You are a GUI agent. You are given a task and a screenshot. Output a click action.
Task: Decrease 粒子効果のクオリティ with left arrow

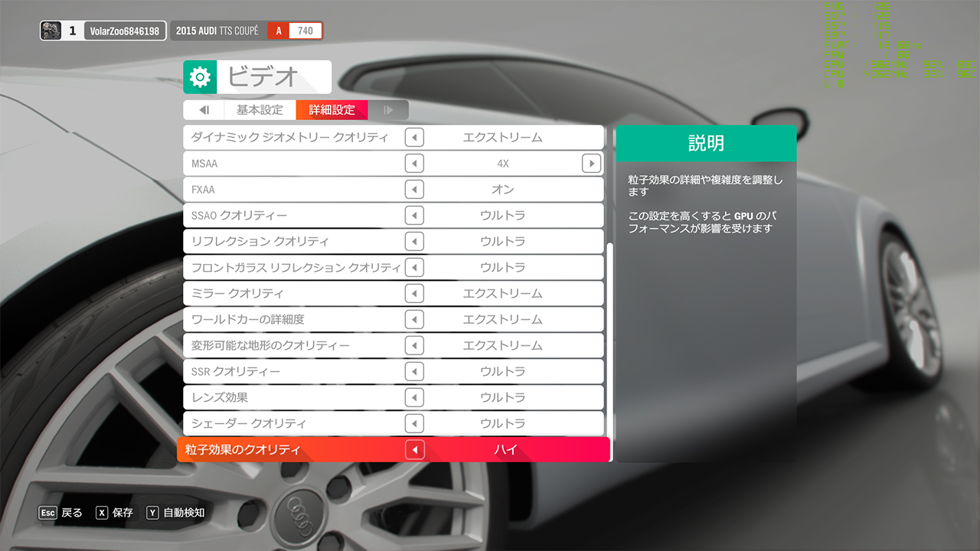tap(414, 450)
